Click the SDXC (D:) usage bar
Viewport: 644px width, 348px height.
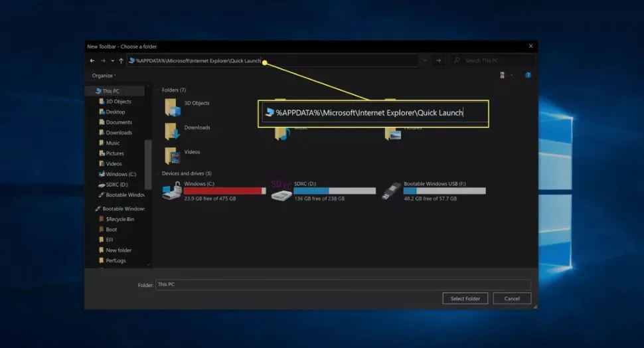[x=335, y=191]
